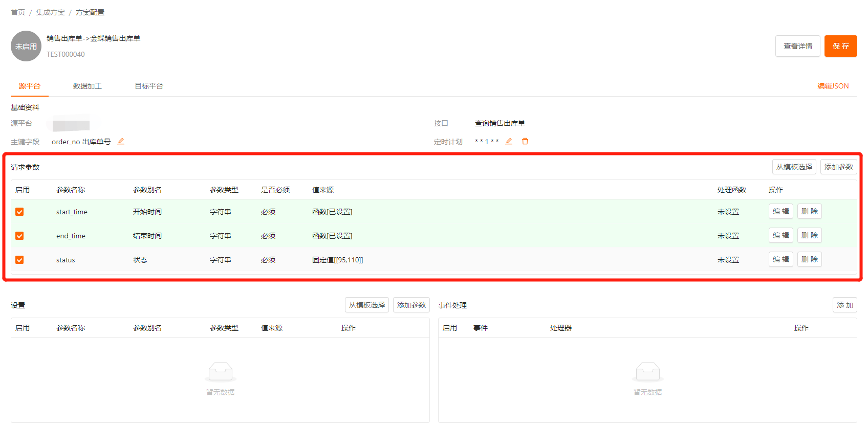Open 查看详情 for this plan
The width and height of the screenshot is (868, 427).
point(797,46)
